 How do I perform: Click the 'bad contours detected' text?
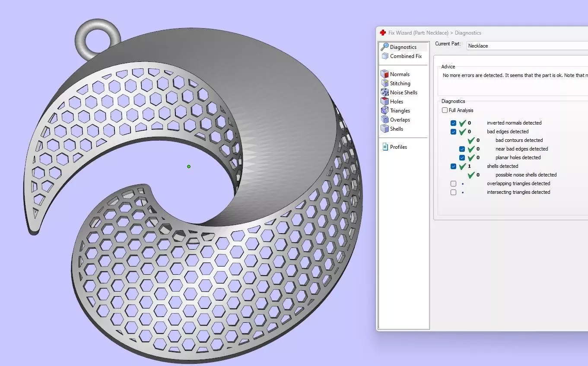519,140
